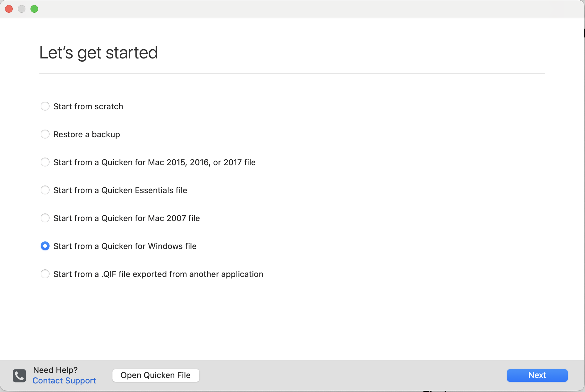Click the 'Start from scratch' label text
The image size is (585, 392).
[88, 106]
